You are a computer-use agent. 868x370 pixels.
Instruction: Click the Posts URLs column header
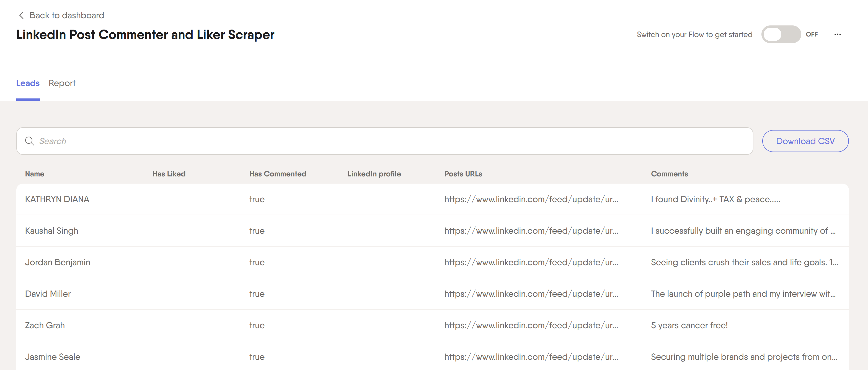pyautogui.click(x=463, y=174)
